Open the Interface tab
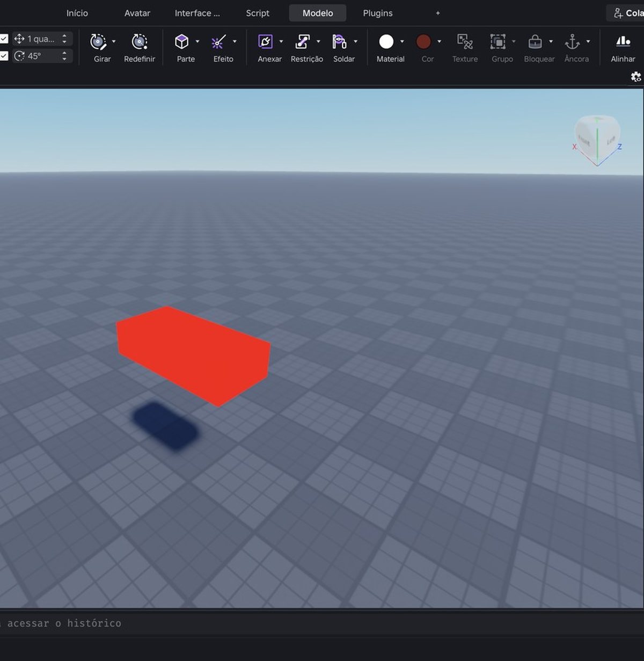The height and width of the screenshot is (661, 644). 197,13
